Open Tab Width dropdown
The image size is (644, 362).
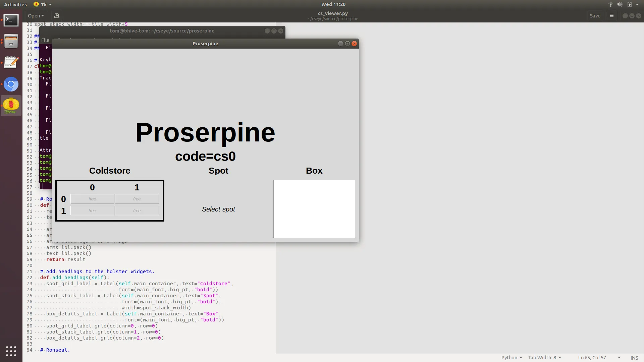[x=544, y=358]
